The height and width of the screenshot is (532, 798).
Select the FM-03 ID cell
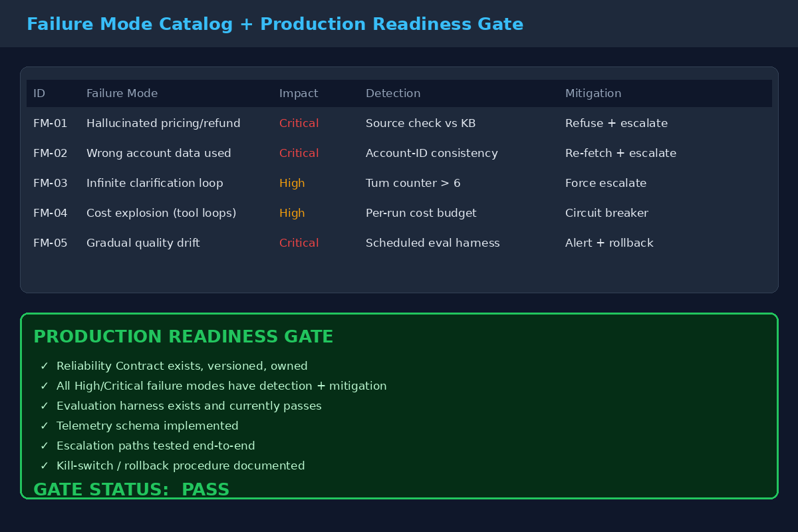coord(51,184)
